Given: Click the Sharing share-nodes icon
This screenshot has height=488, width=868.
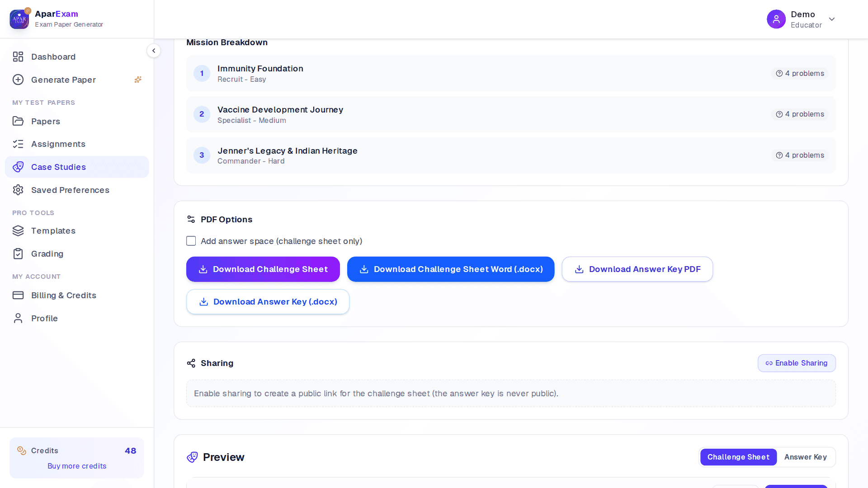Looking at the screenshot, I should pyautogui.click(x=191, y=363).
